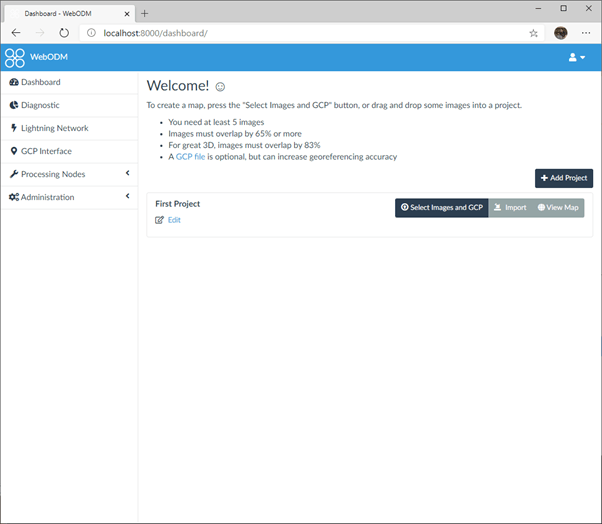Follow the GCP file hyperlink
Viewport: 602px width, 524px height.
coord(190,157)
